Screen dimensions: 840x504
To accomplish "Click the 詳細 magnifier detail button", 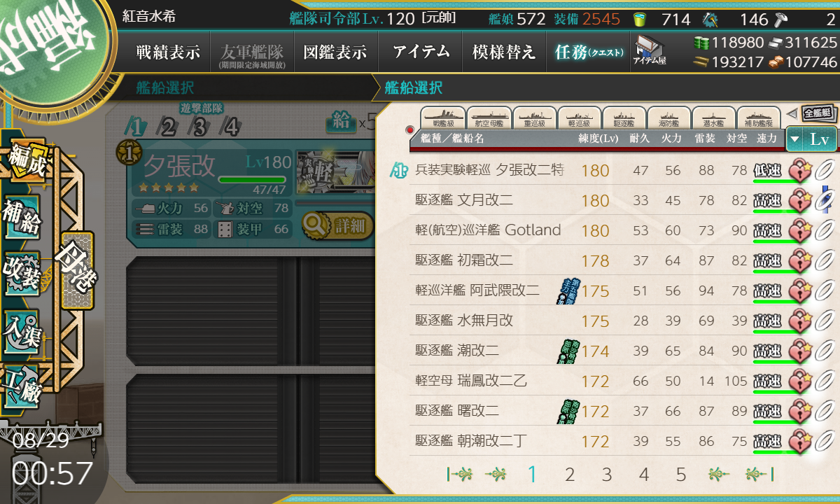I will 338,225.
